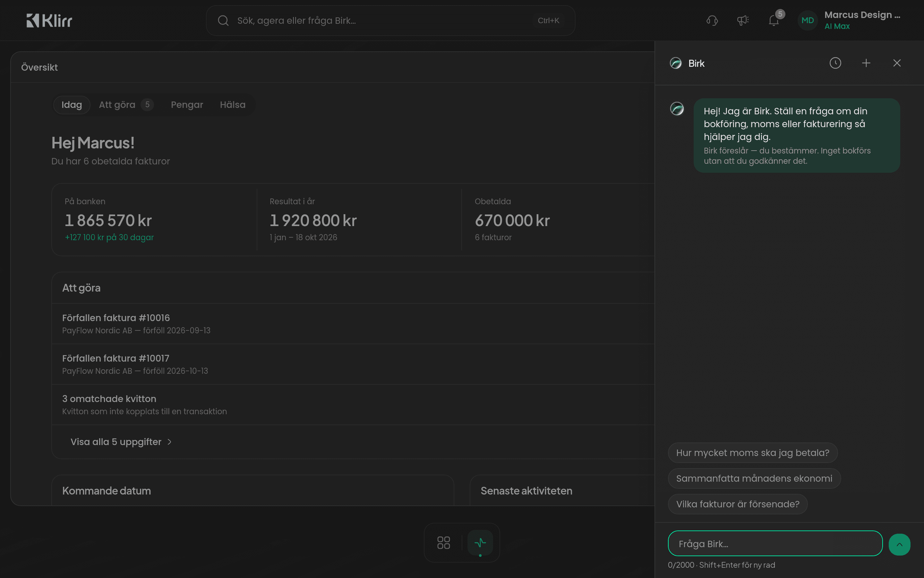Close the Birk panel

[x=897, y=63]
